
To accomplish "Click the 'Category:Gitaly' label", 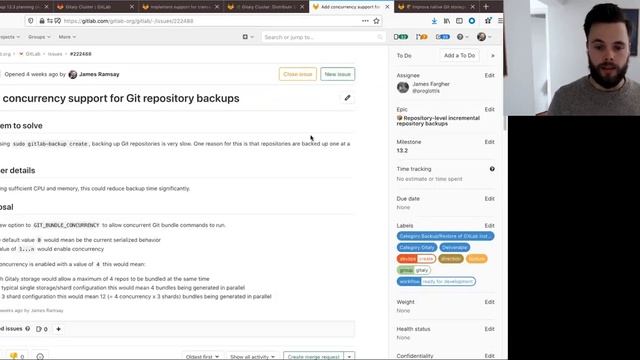I will coord(417,247).
